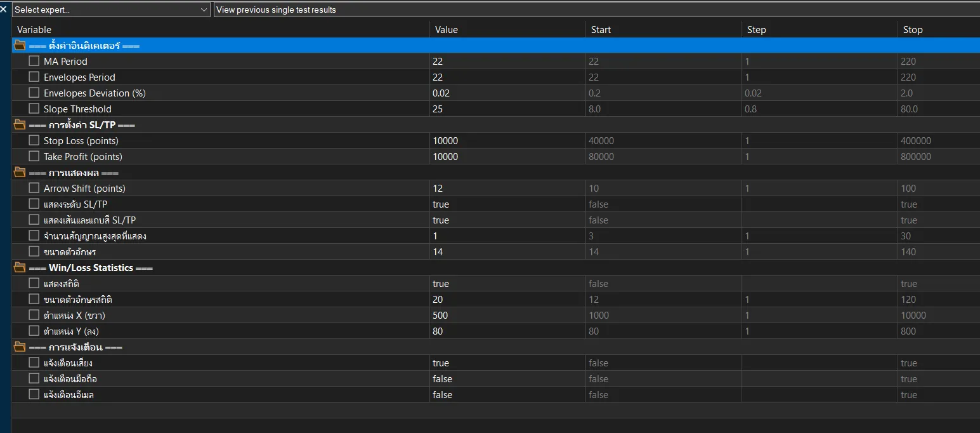Screen dimensions: 980x433
Task: Enable the แจ้งเตือนเสียง checkbox
Action: [x=34, y=363]
